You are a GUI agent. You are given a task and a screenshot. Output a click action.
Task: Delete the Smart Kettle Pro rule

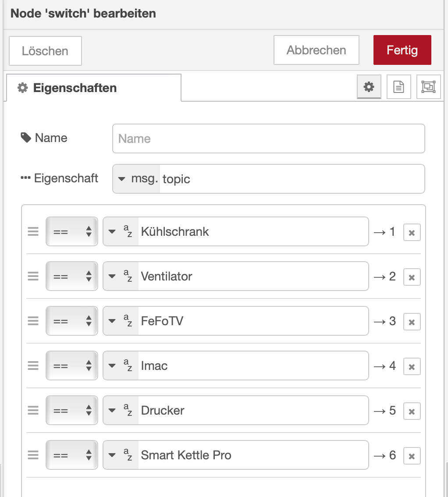tap(412, 456)
